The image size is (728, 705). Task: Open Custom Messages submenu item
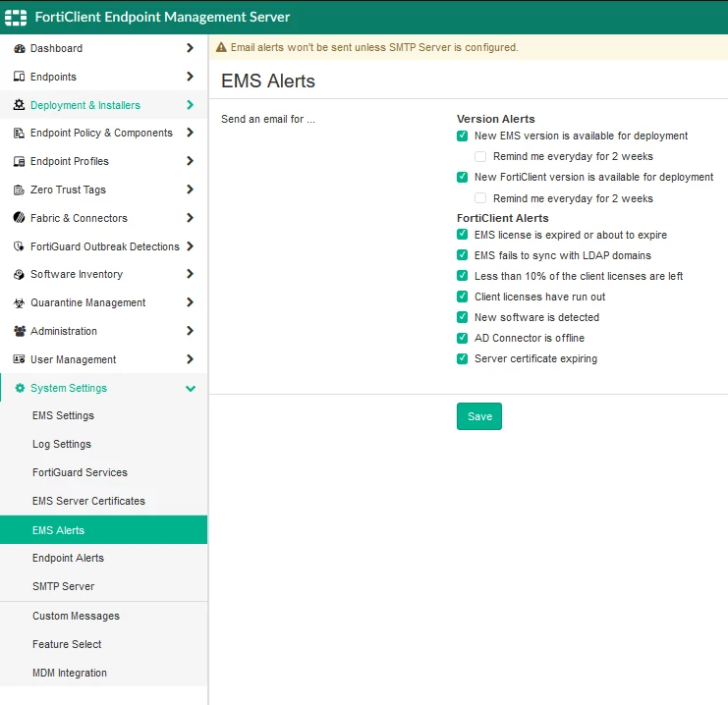click(x=103, y=616)
